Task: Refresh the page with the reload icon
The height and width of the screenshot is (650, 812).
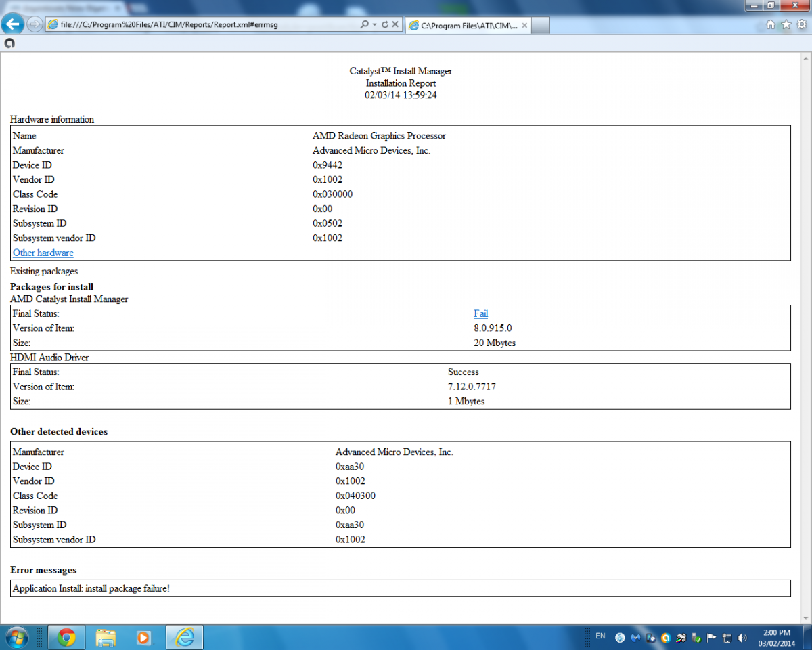Action: click(385, 24)
